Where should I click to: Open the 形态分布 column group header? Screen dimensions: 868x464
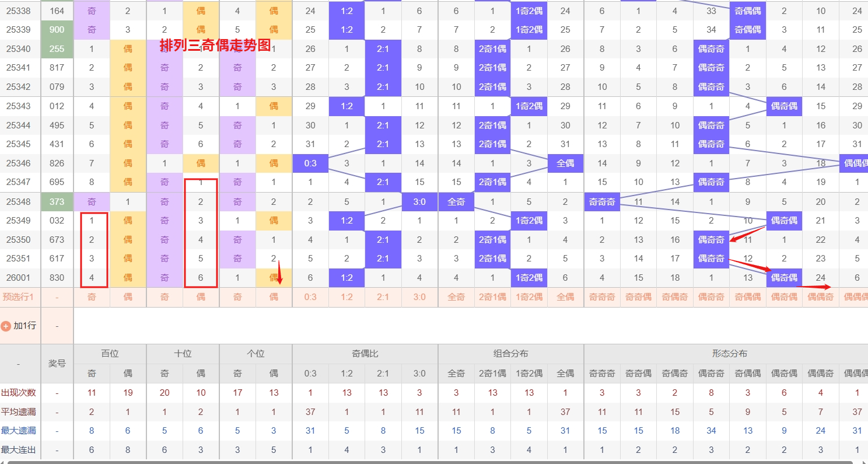729,354
